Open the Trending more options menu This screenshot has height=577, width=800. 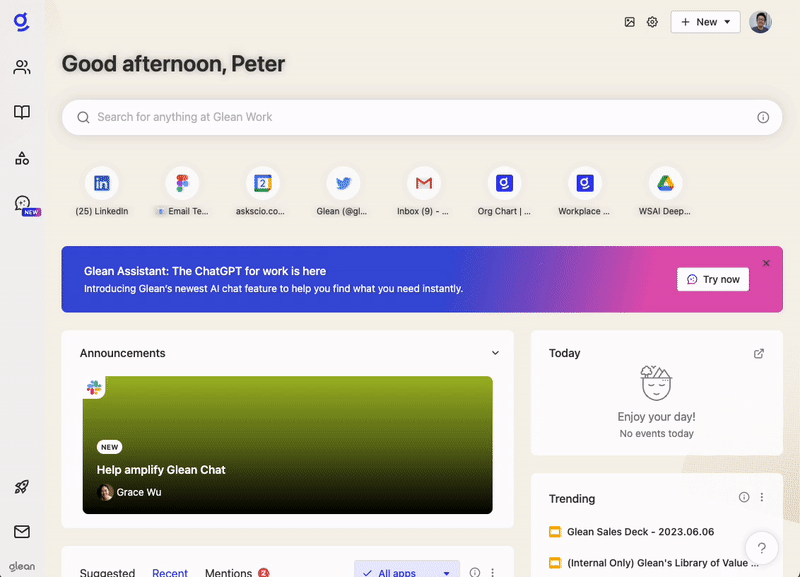coord(762,497)
